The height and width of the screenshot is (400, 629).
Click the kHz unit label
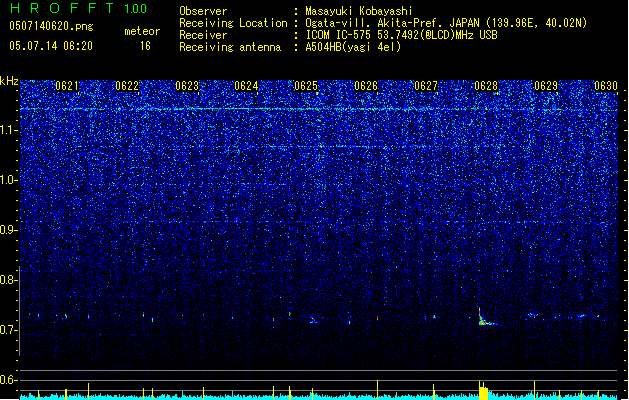9,81
